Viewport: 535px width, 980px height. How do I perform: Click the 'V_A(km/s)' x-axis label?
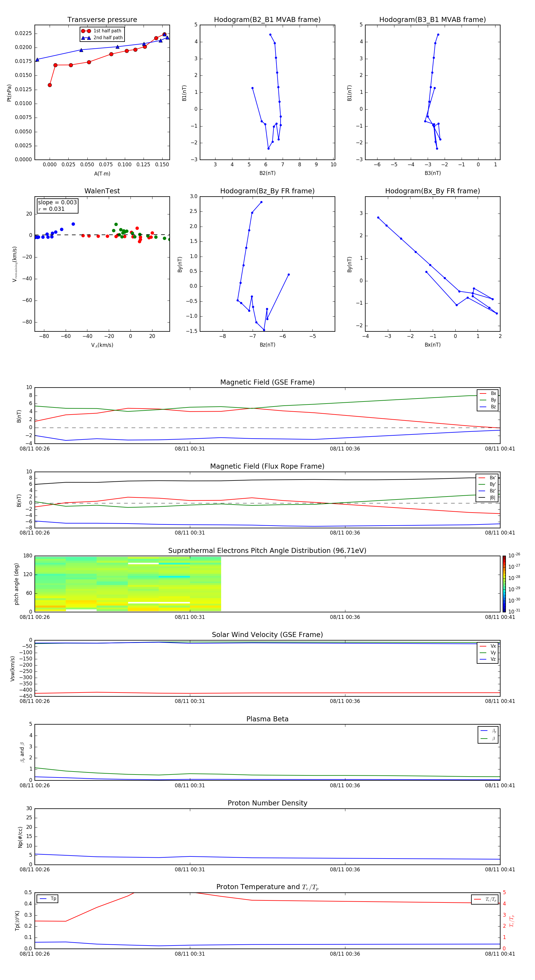(102, 345)
